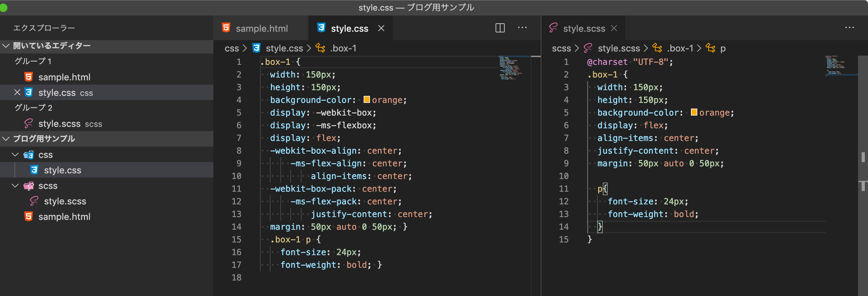Click CSS icon next to style.css in open editors

click(29, 92)
